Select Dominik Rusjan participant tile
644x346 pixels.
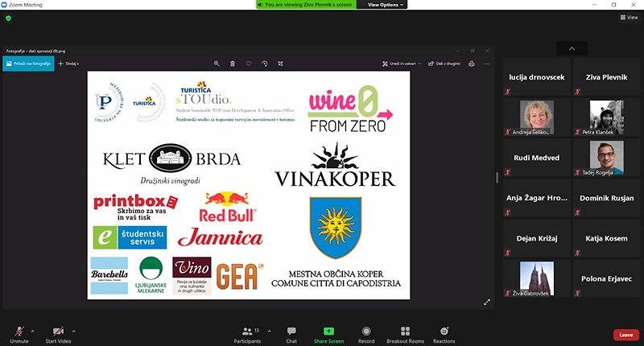607,198
